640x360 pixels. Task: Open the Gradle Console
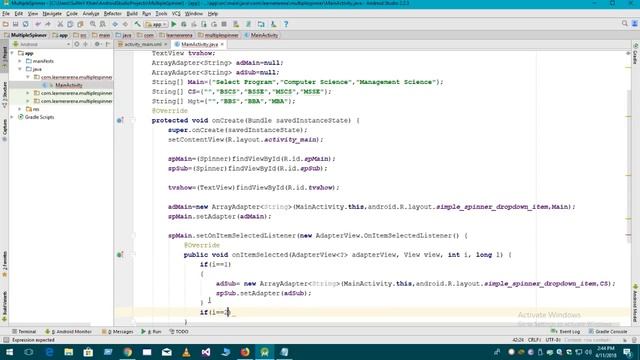point(608,331)
